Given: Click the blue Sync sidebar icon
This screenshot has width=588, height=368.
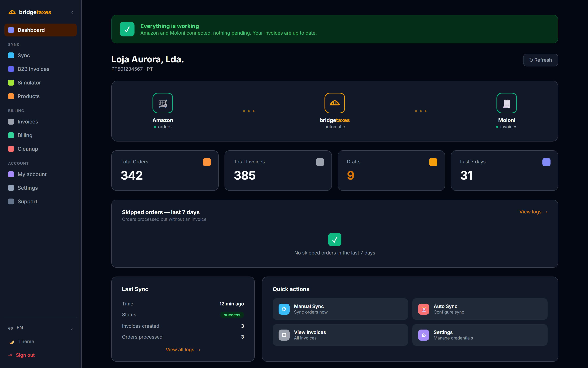Looking at the screenshot, I should pyautogui.click(x=11, y=55).
